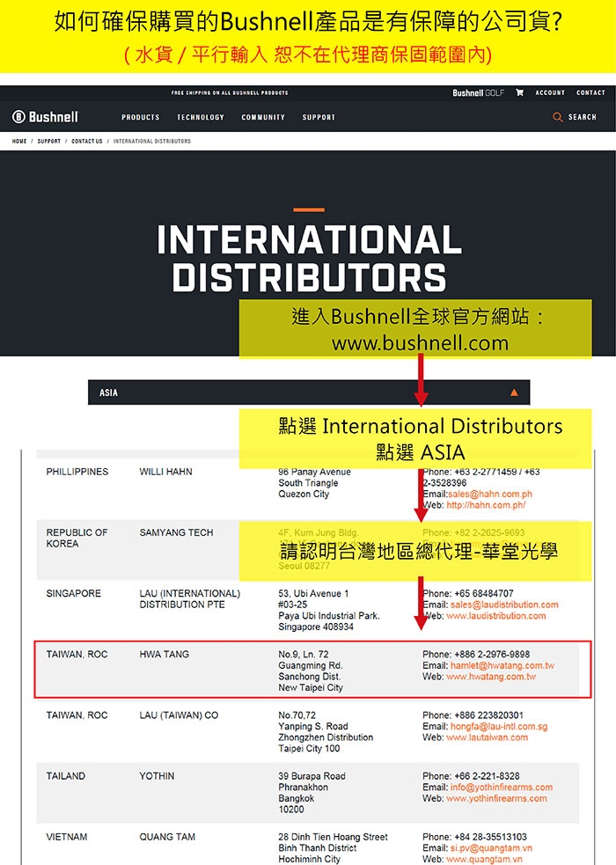Click the orange search magnifier icon
Screen dimensions: 616x865
point(557,117)
